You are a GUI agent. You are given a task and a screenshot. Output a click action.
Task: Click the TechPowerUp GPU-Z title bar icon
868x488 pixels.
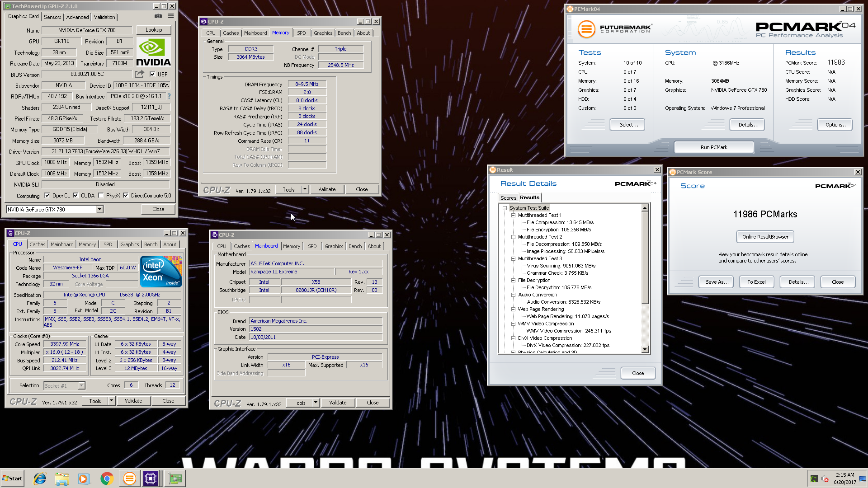pyautogui.click(x=8, y=6)
